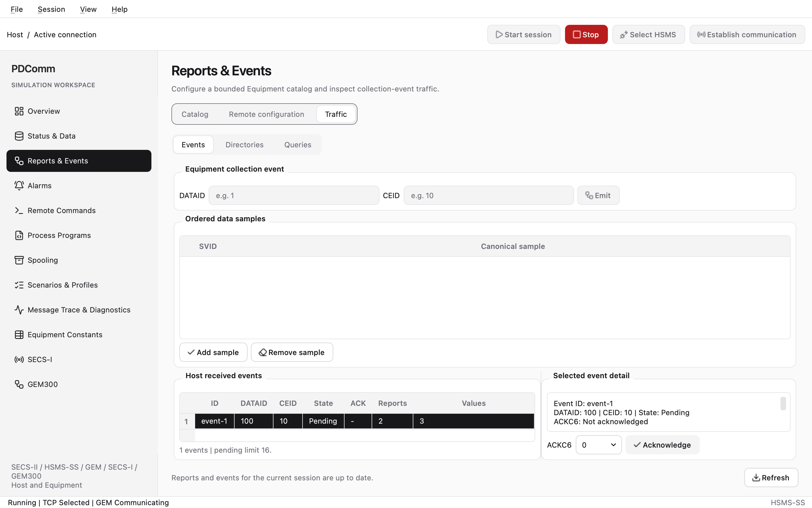Open the ACKC6 dropdown
This screenshot has height=508, width=812.
click(x=599, y=445)
